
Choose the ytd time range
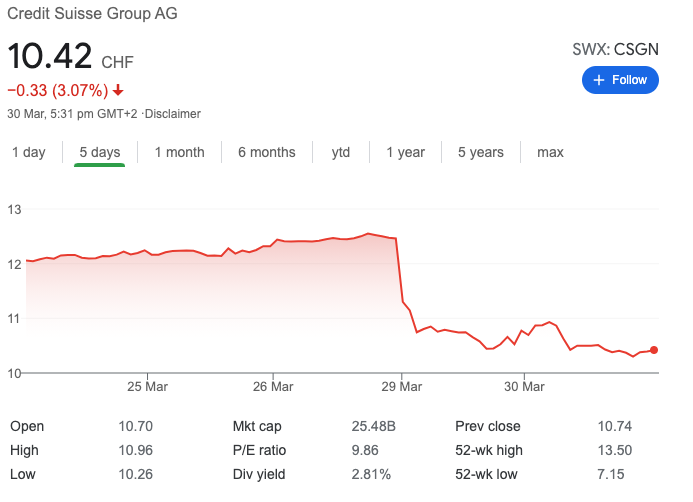coord(341,152)
